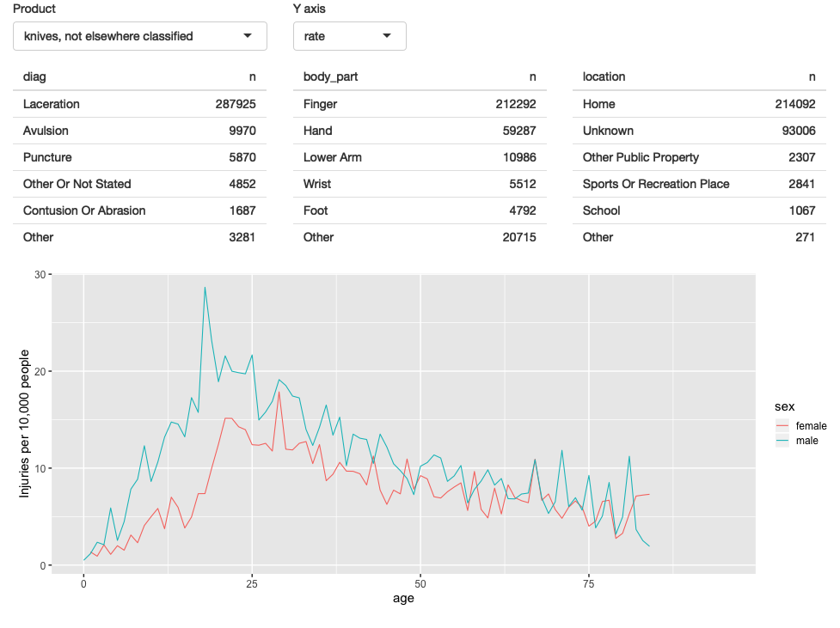Screen dimensions: 840x628
Task: Select the diag column header
Action: click(35, 76)
